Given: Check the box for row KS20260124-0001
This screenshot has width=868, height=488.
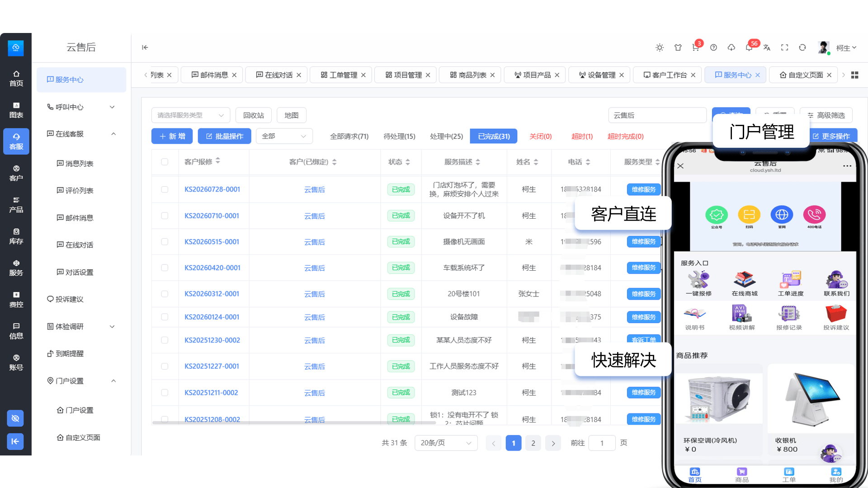Looking at the screenshot, I should tap(165, 317).
